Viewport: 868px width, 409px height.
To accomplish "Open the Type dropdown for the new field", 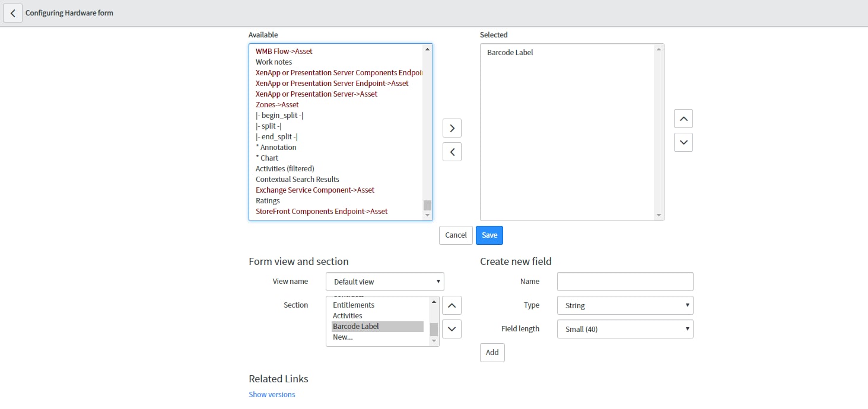I will [x=625, y=305].
